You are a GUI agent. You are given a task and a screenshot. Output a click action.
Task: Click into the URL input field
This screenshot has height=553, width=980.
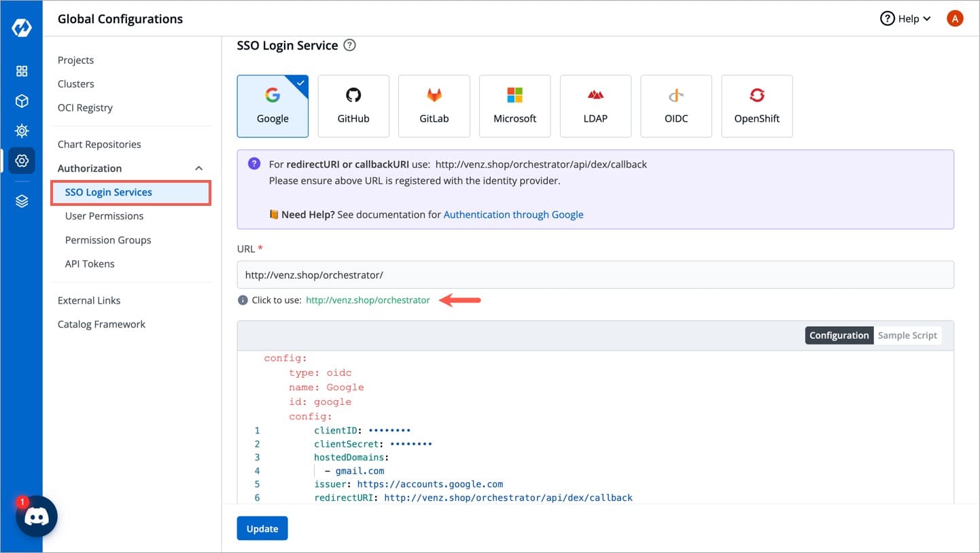(x=595, y=275)
